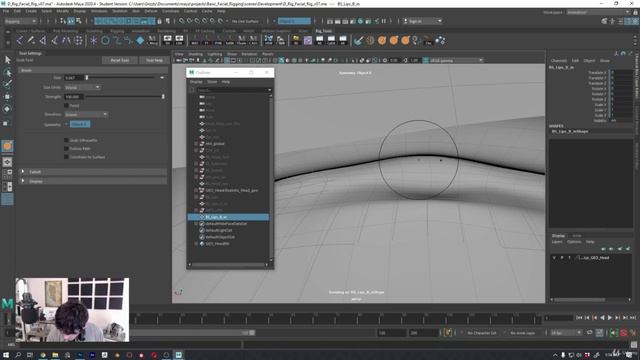
Task: Click the blue spheres shelf icon
Action: [x=440, y=40]
